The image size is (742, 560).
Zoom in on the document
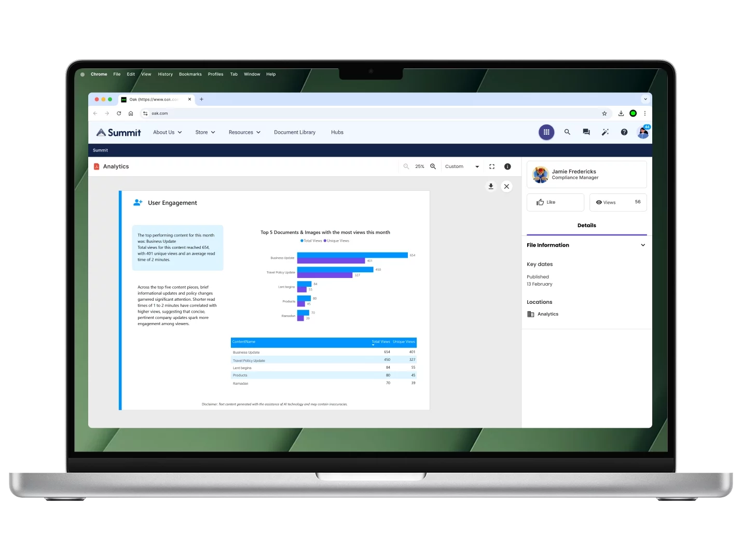pos(433,166)
